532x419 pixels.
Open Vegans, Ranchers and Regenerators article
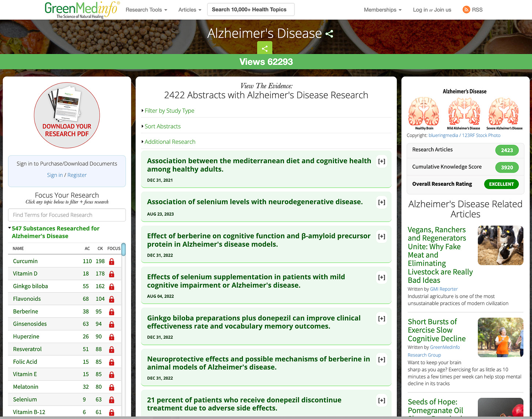[x=440, y=255]
